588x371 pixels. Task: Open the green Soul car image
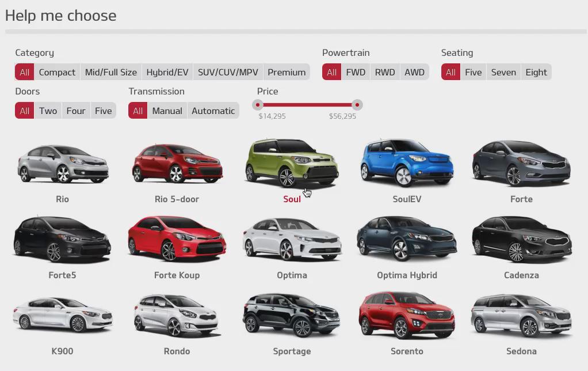coord(292,162)
